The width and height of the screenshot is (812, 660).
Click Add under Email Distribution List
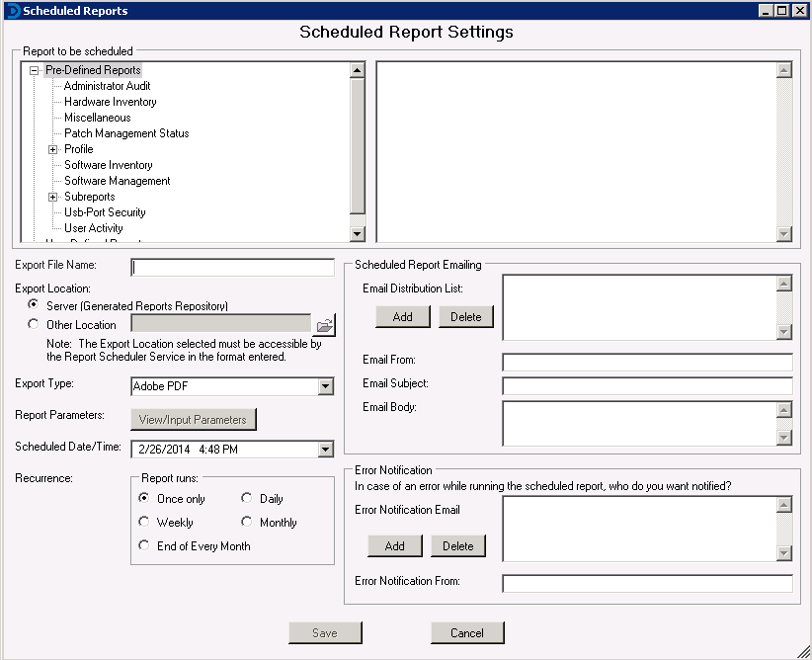point(402,316)
